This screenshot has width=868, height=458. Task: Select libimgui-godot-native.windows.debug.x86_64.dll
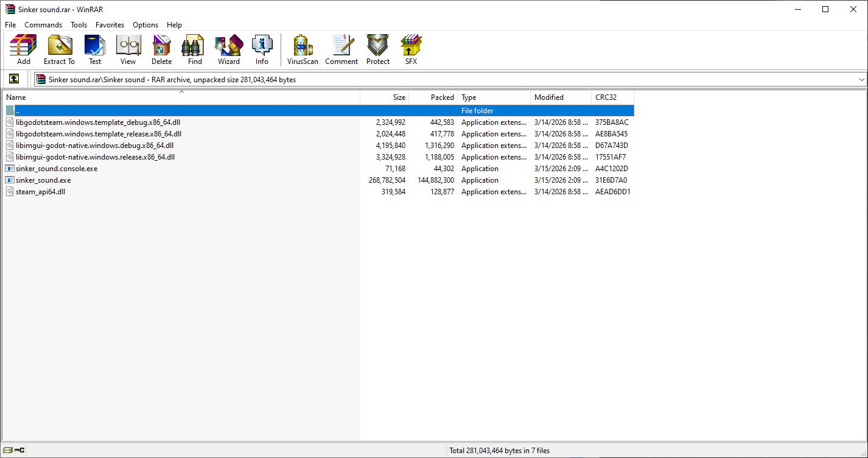point(95,146)
